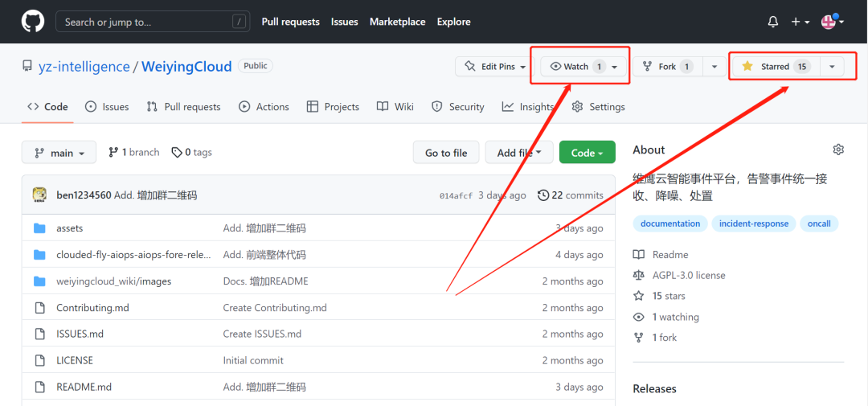
Task: Click the Go to file button
Action: 446,152
